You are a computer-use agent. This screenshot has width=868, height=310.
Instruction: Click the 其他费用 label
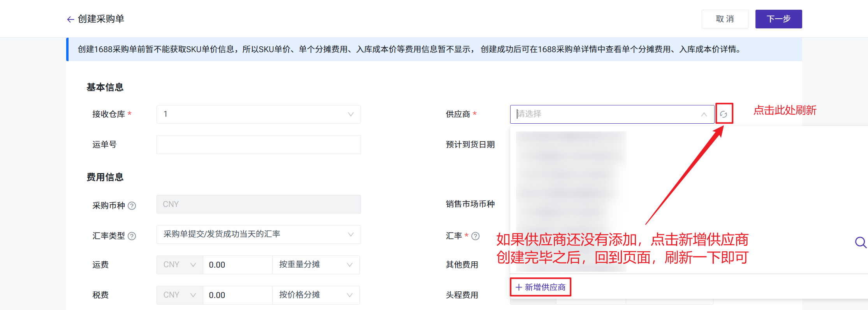click(x=462, y=265)
